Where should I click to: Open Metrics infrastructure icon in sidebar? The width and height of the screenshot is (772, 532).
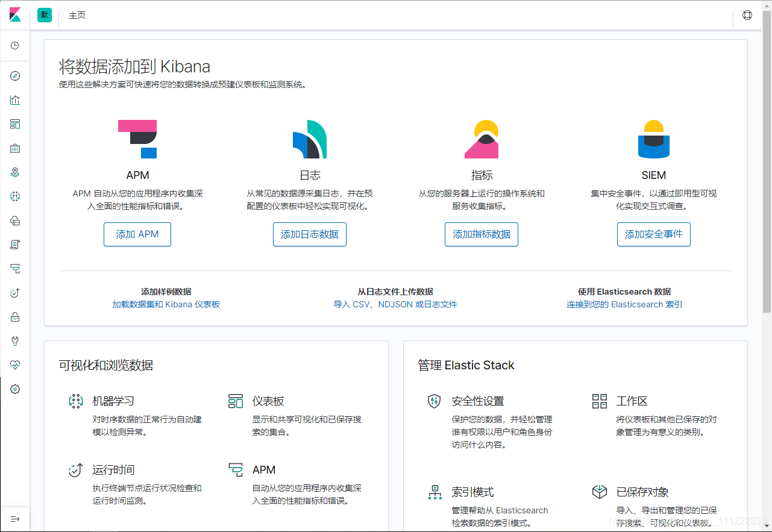click(15, 221)
